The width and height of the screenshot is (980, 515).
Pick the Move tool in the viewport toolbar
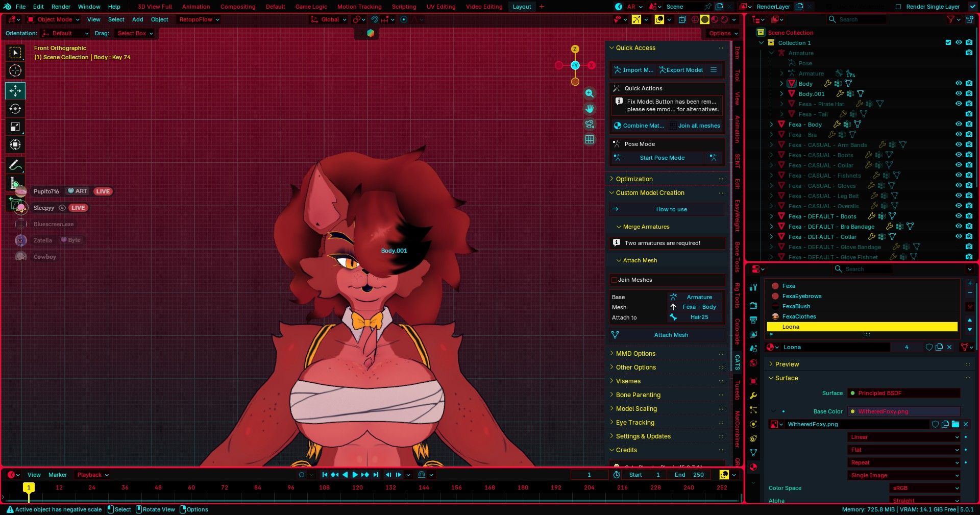click(15, 90)
